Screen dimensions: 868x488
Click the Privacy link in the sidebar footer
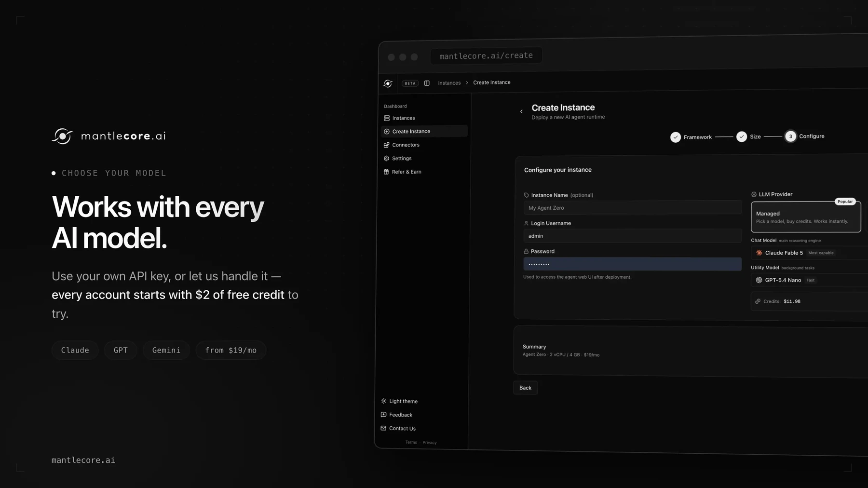tap(430, 443)
